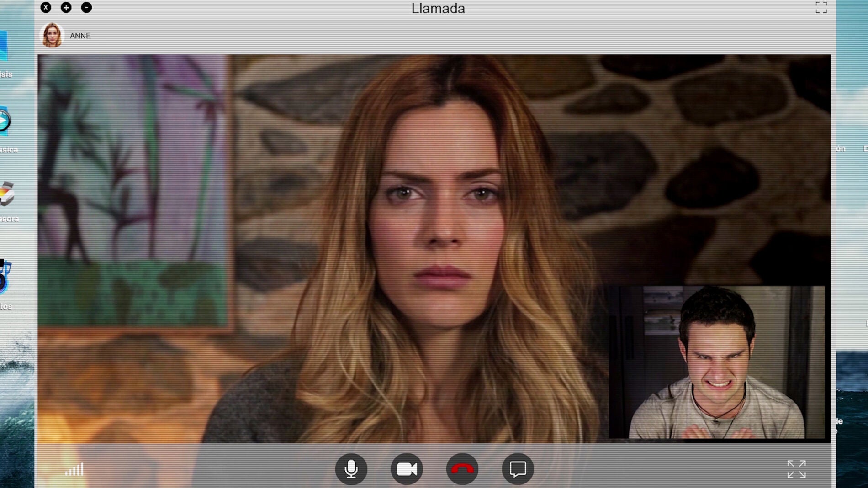
Task: Click the plus window button
Action: pyautogui.click(x=66, y=7)
